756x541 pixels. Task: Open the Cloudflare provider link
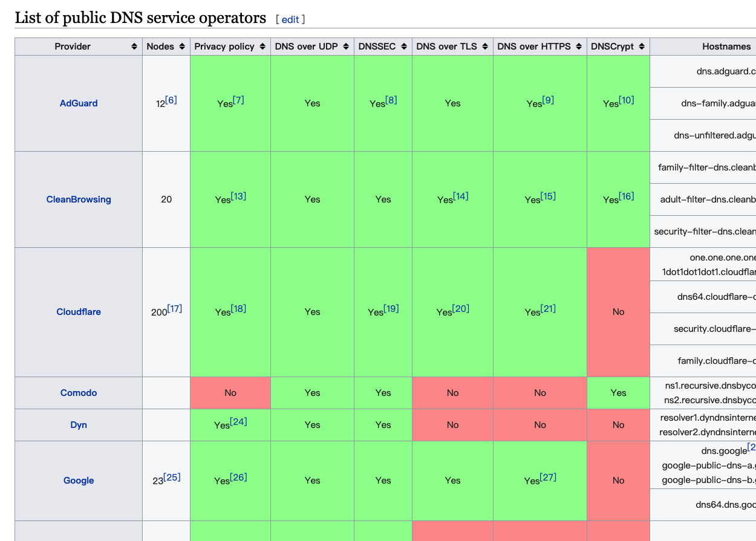coord(79,312)
